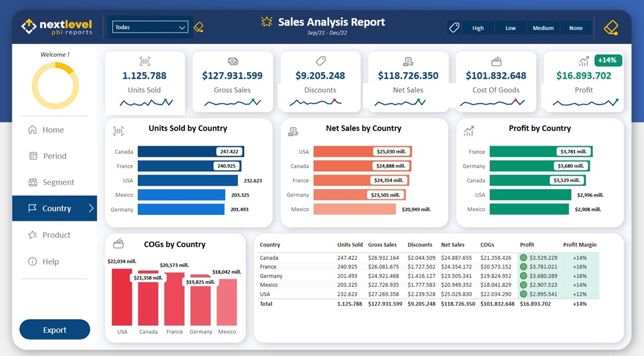Viewport: 644px width, 356px height.
Task: Click the barcode icon on Units Sold card
Action: coord(144,61)
